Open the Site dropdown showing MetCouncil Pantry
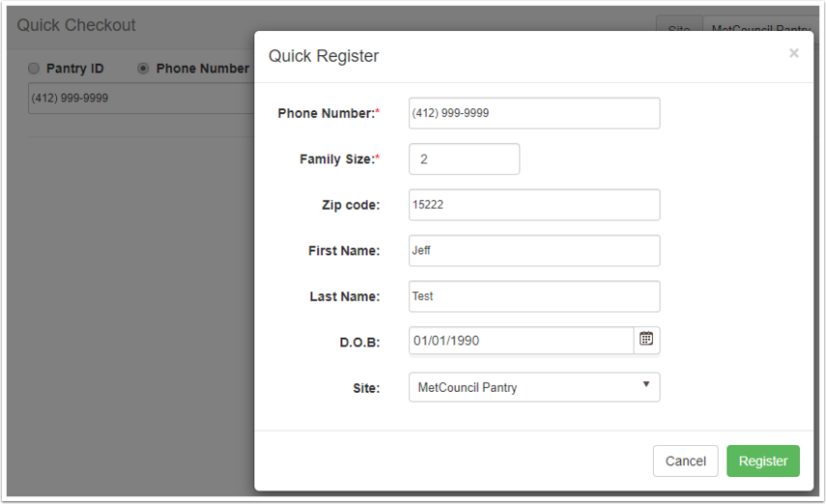 [x=534, y=387]
